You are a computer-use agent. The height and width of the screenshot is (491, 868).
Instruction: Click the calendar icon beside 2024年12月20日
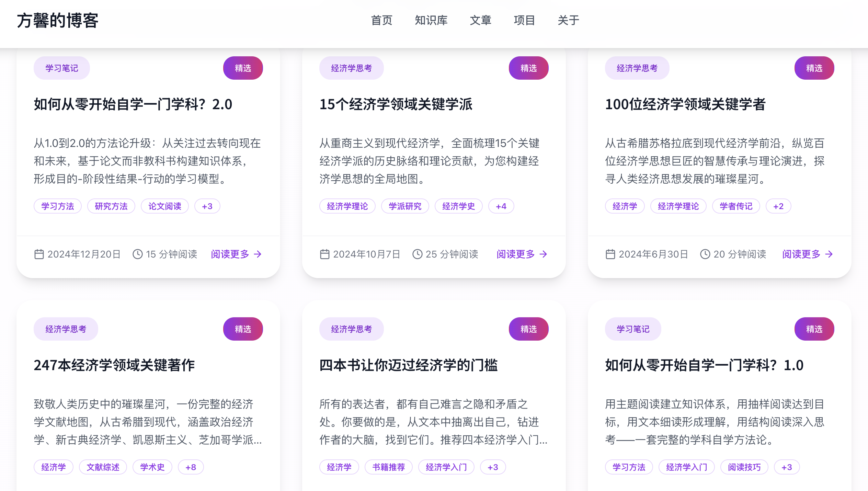pos(39,254)
